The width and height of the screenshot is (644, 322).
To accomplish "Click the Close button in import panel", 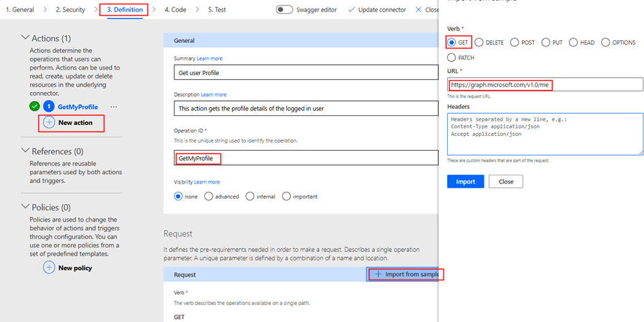I will coord(506,181).
